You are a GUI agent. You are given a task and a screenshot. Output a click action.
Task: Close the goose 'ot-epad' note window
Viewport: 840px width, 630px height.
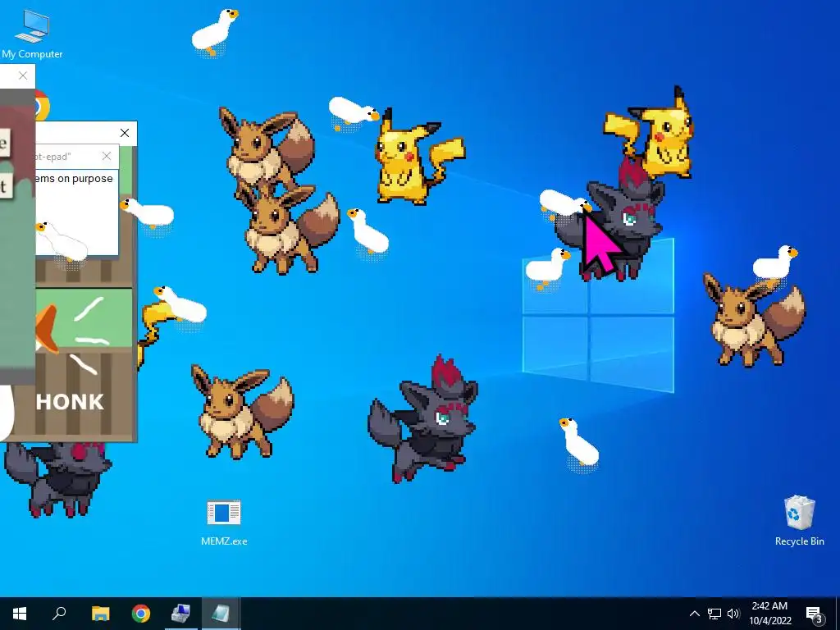pos(107,156)
